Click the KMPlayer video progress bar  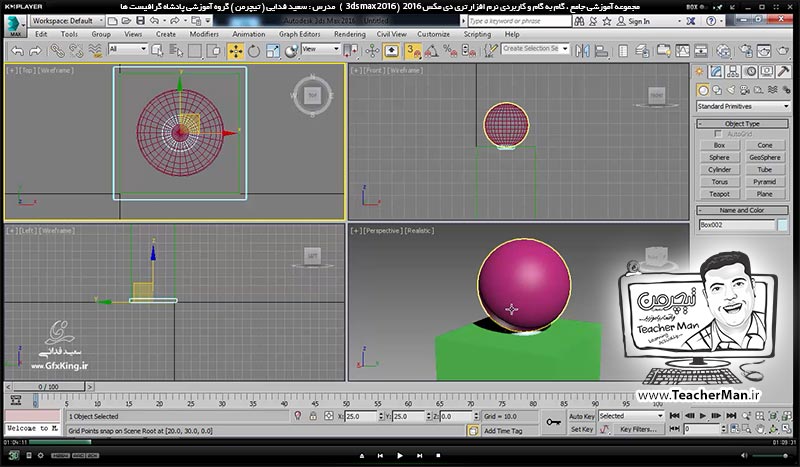pyautogui.click(x=399, y=442)
